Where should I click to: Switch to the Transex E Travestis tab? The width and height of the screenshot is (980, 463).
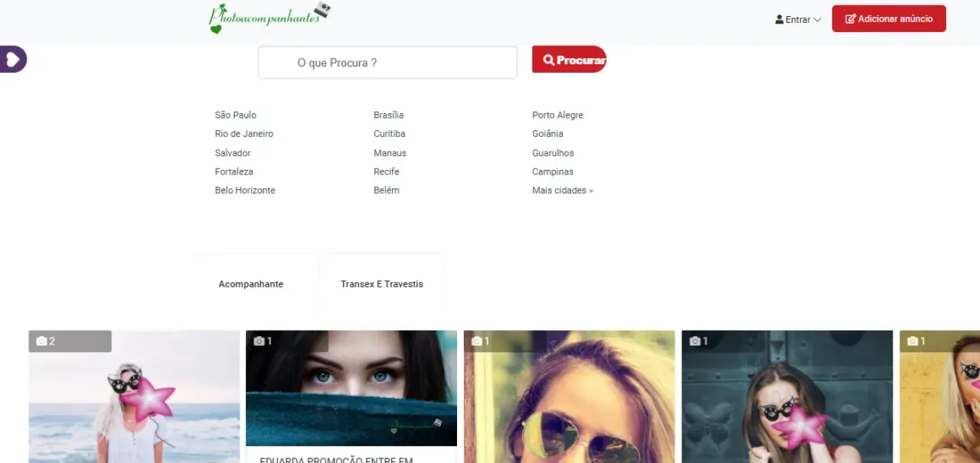pos(381,283)
